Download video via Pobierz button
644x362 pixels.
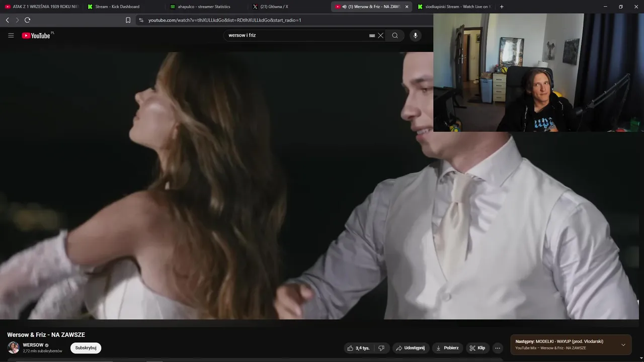coord(447,348)
